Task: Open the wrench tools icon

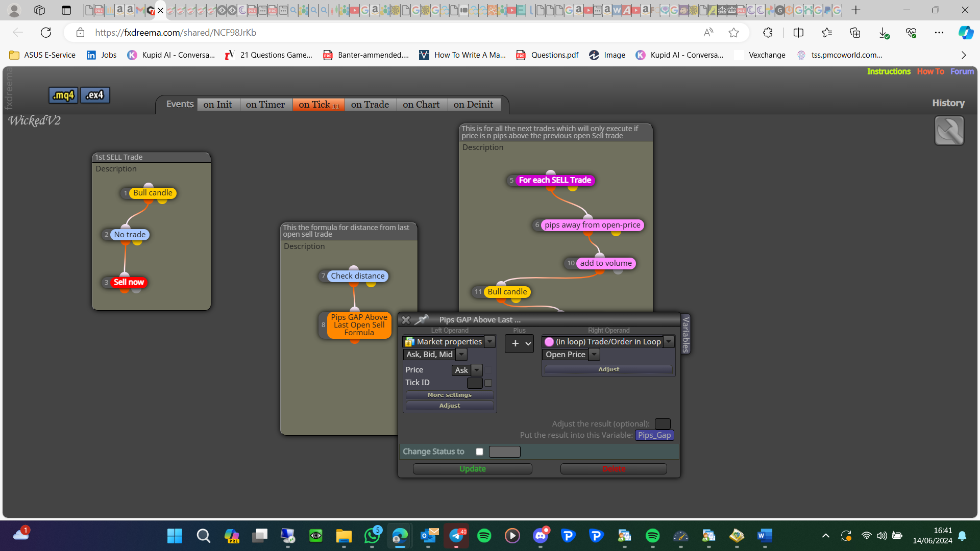Action: click(x=949, y=131)
